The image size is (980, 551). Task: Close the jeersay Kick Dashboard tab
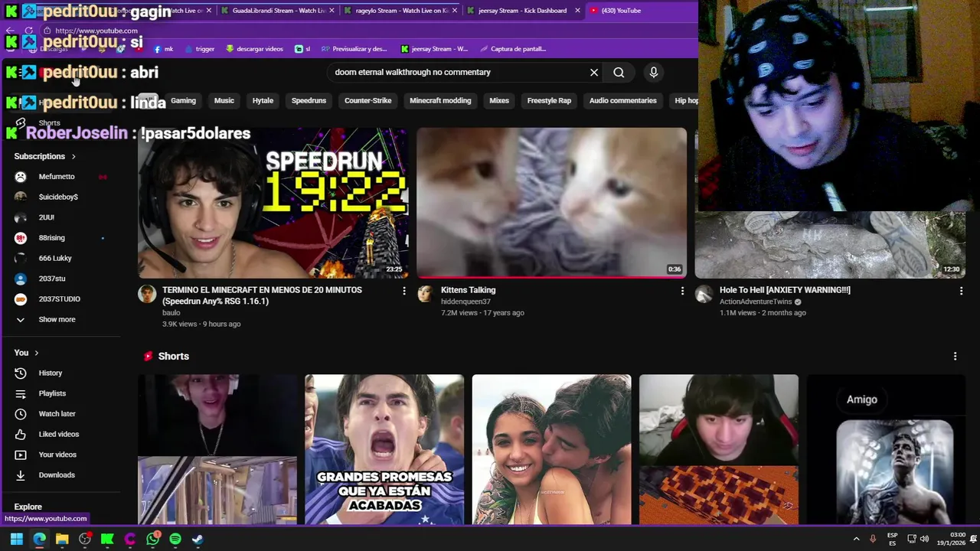(577, 11)
